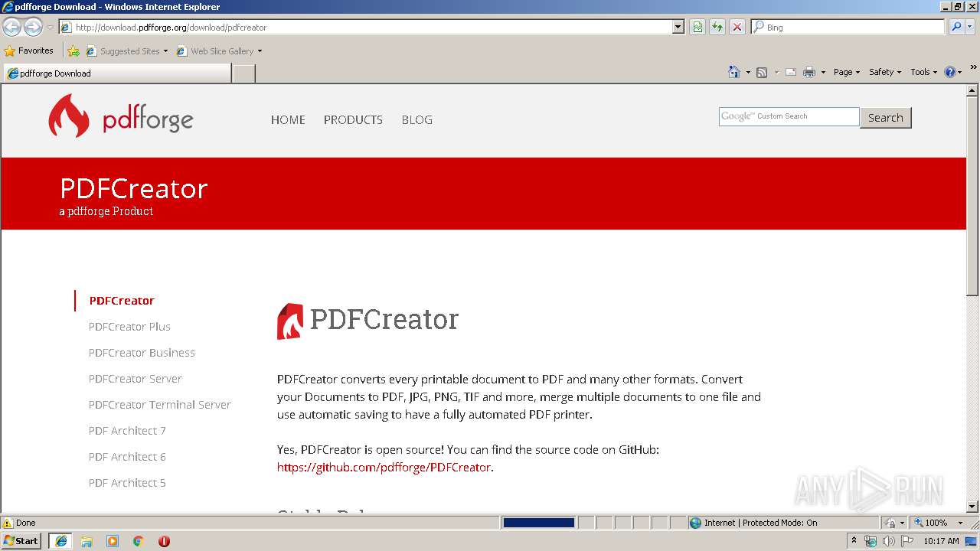Focus the Google Custom Search field

789,116
